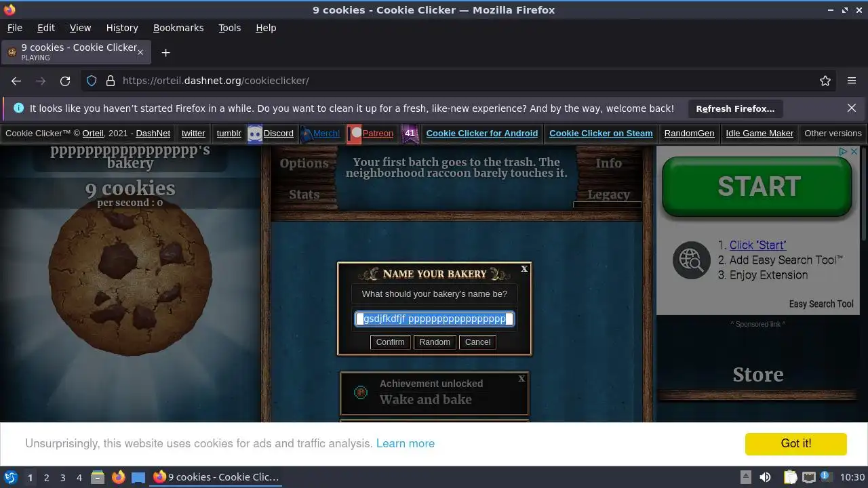Viewport: 868px width, 488px height.
Task: Open the History menu
Action: [122, 28]
